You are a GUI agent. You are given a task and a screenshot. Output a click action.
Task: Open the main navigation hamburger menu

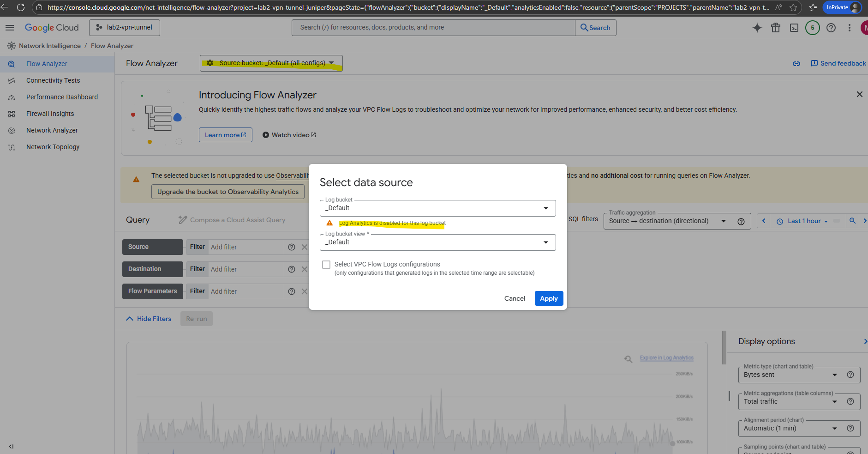pos(10,28)
